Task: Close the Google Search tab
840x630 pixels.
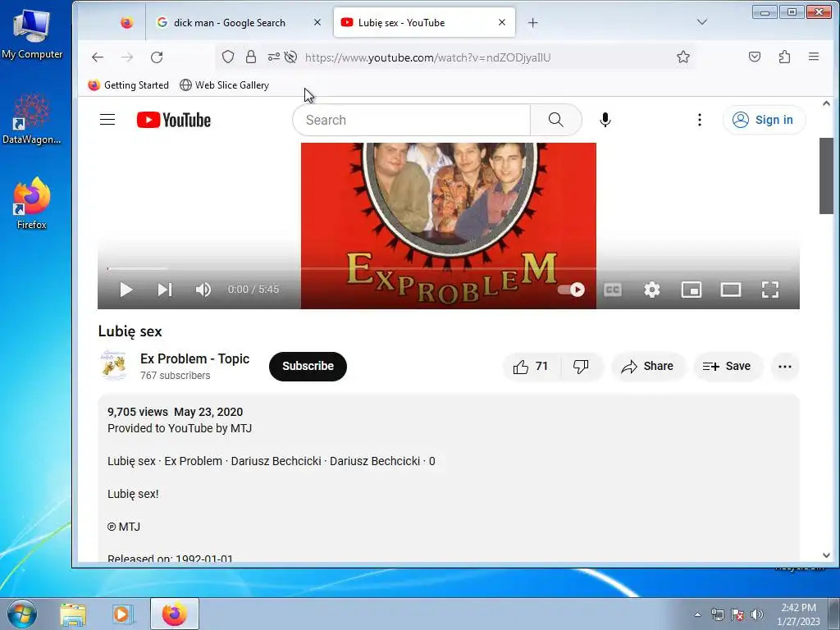Action: coord(317,22)
